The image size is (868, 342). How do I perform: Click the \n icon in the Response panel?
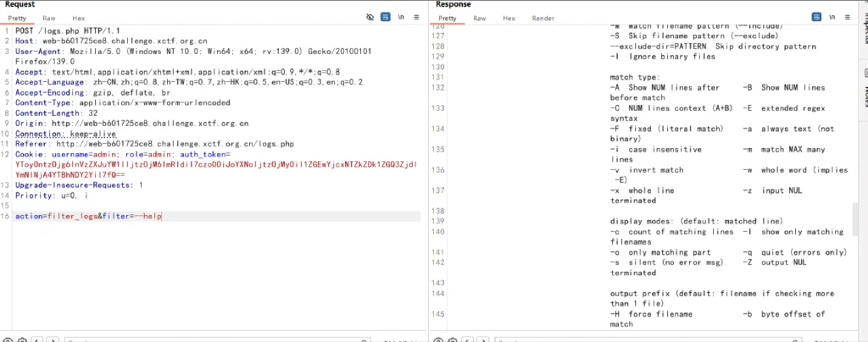click(x=833, y=18)
